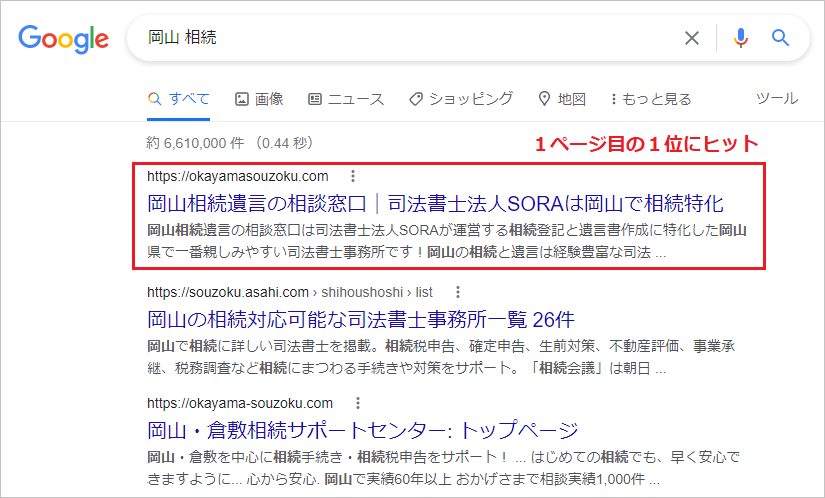Screen dimensions: 825x498
Task: Switch to the 画像 tab
Action: (x=259, y=99)
